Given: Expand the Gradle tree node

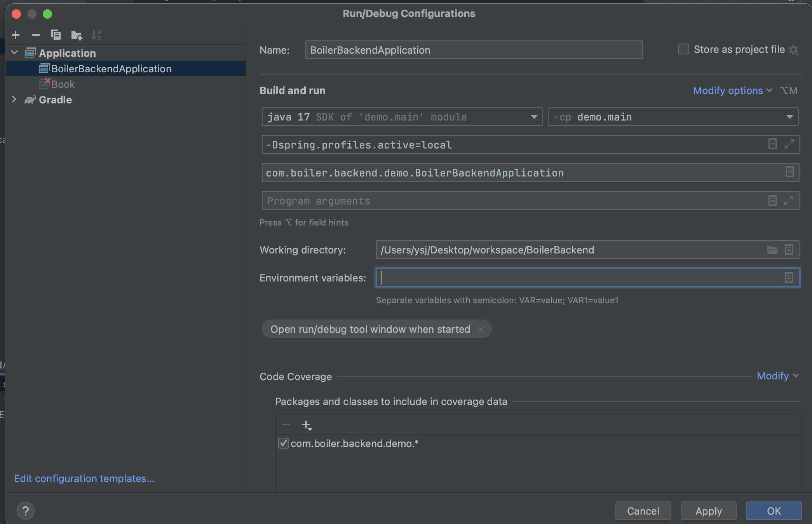Looking at the screenshot, I should click(x=14, y=100).
